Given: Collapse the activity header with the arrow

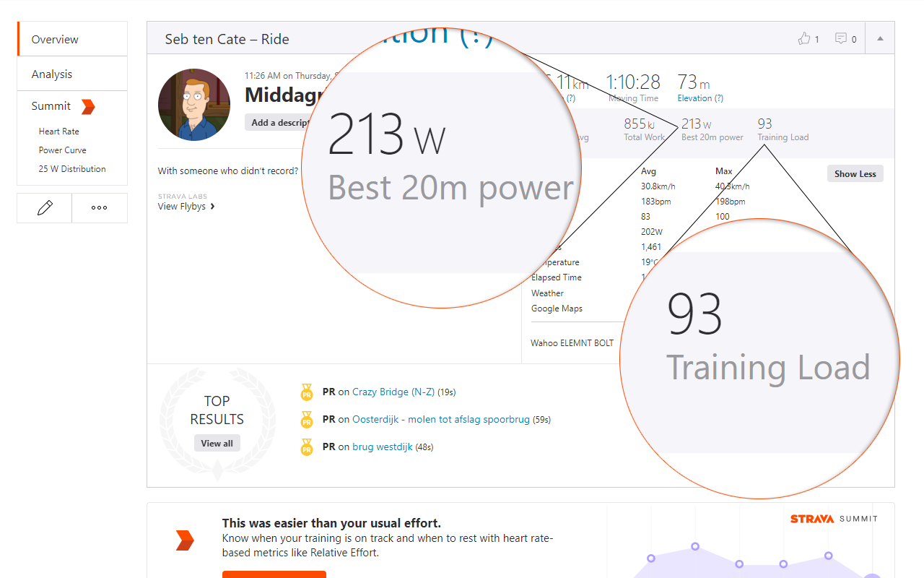Looking at the screenshot, I should tap(880, 39).
